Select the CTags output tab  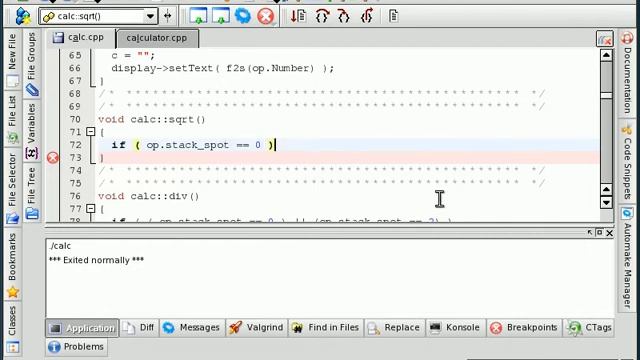tap(589, 327)
